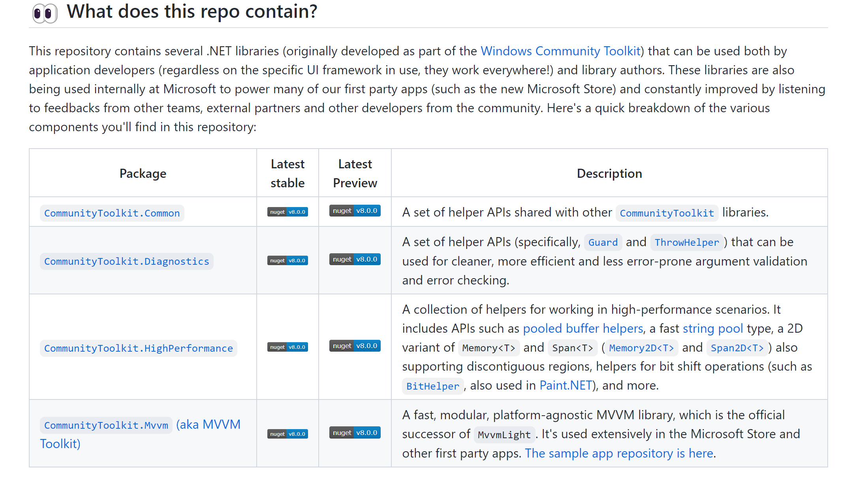Click the Common package stable nuget badge
Image resolution: width=868 pixels, height=486 pixels.
[x=287, y=212]
